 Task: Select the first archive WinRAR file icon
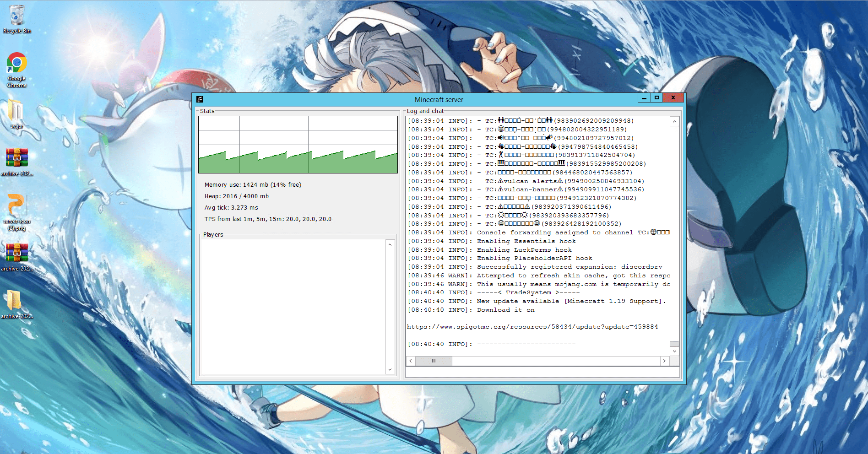click(16, 162)
